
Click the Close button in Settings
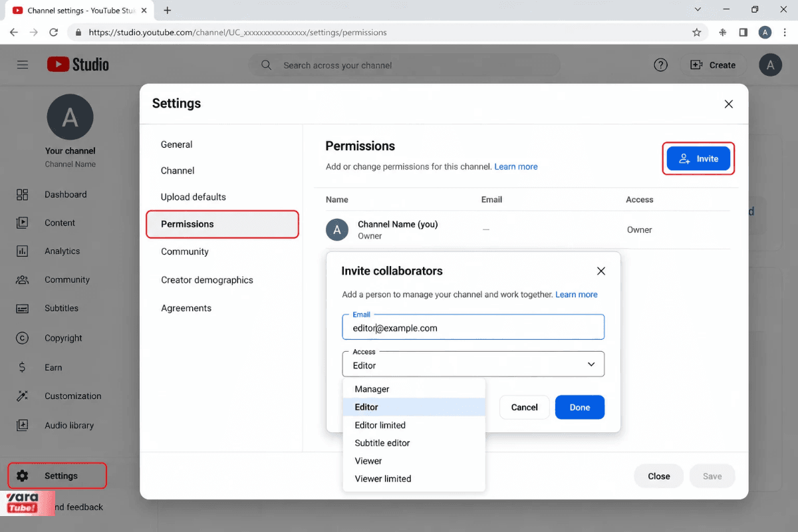[x=659, y=476]
